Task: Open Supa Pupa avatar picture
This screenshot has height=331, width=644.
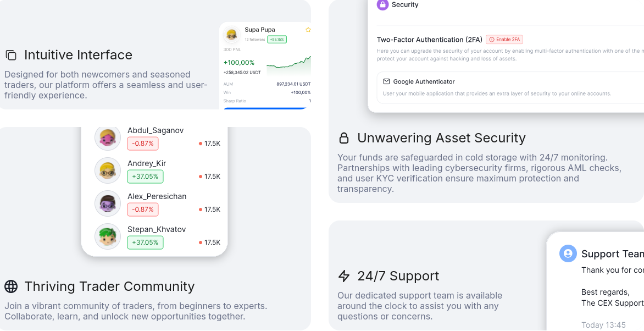Action: (x=232, y=35)
